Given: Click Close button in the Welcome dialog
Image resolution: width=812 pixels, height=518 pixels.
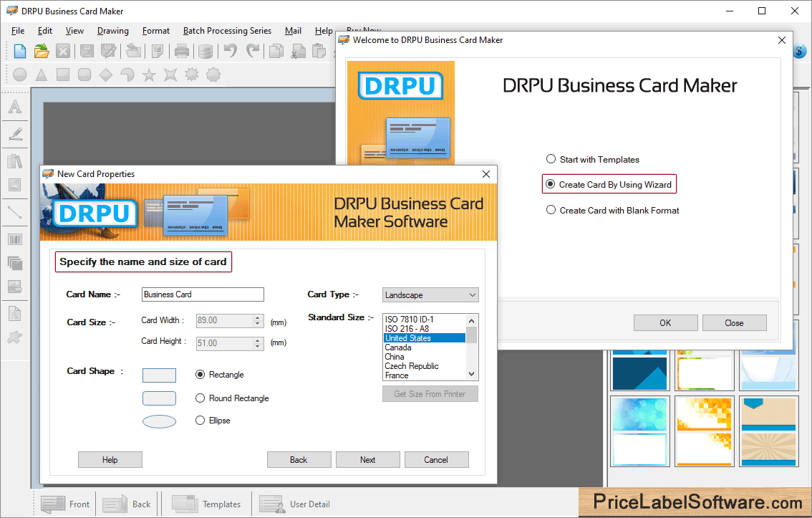Looking at the screenshot, I should 735,322.
